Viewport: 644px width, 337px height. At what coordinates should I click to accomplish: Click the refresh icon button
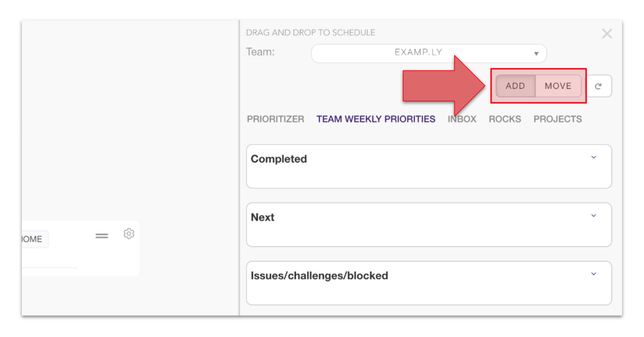pos(599,86)
